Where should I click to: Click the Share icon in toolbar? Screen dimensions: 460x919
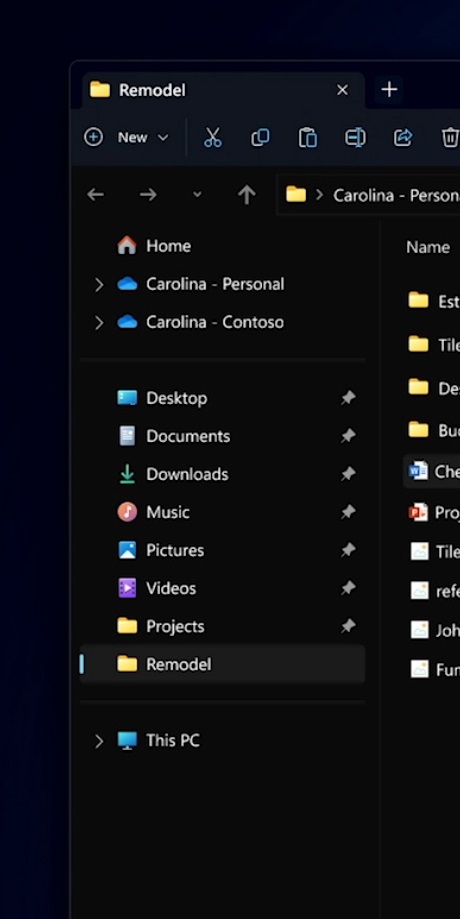coord(403,138)
